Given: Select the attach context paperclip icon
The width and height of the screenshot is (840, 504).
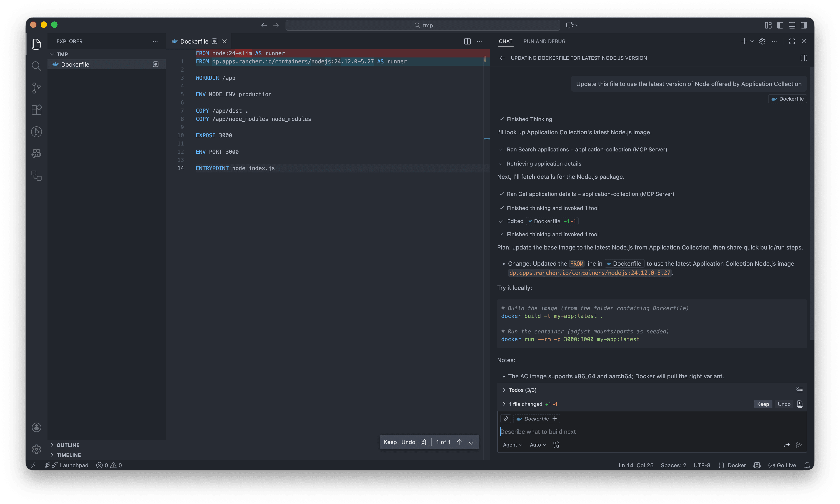Looking at the screenshot, I should 506,418.
